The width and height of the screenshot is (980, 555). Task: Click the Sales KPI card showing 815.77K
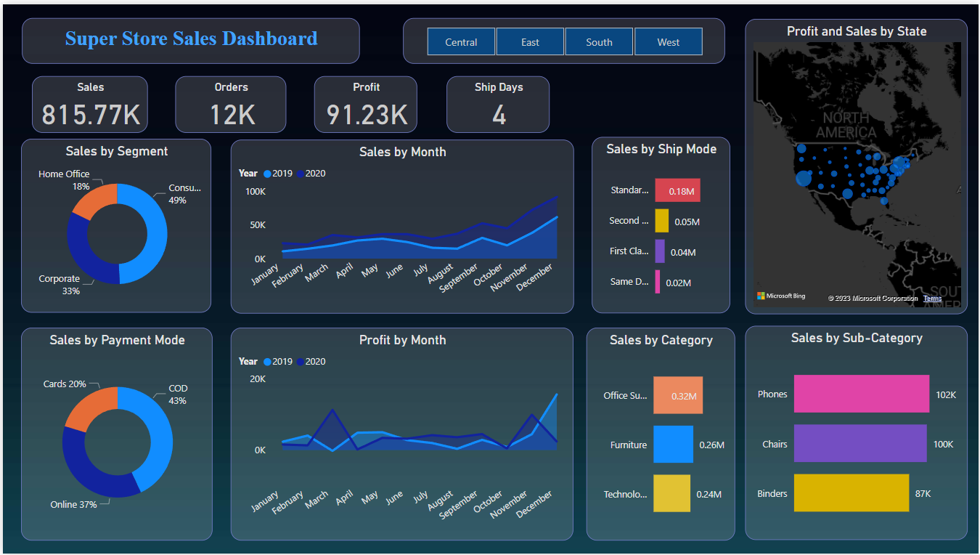click(89, 104)
